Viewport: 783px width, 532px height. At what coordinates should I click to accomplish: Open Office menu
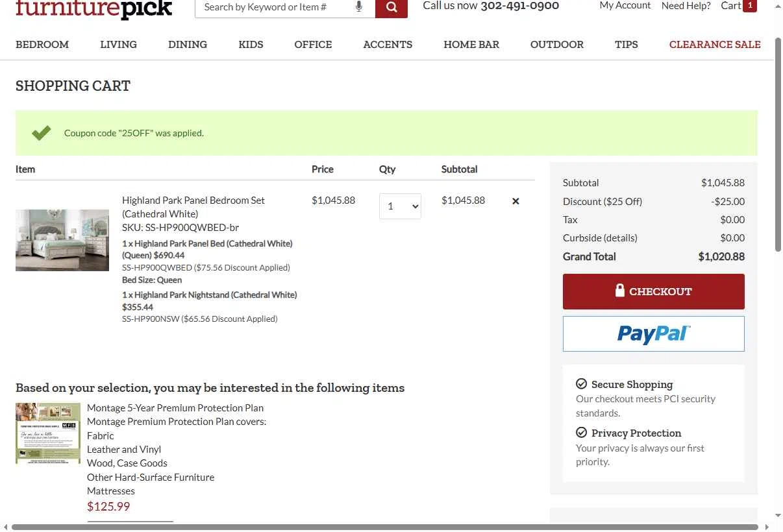click(313, 45)
